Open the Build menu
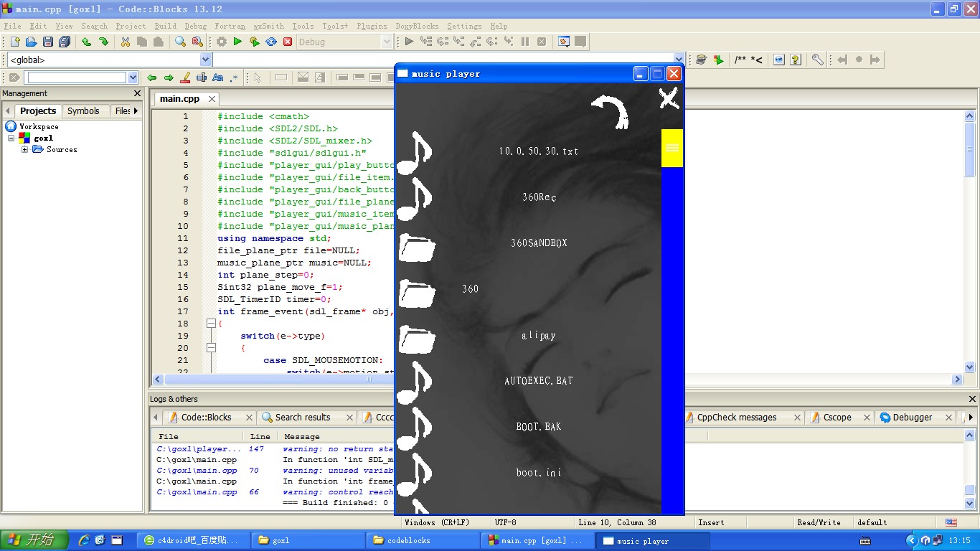 (165, 26)
